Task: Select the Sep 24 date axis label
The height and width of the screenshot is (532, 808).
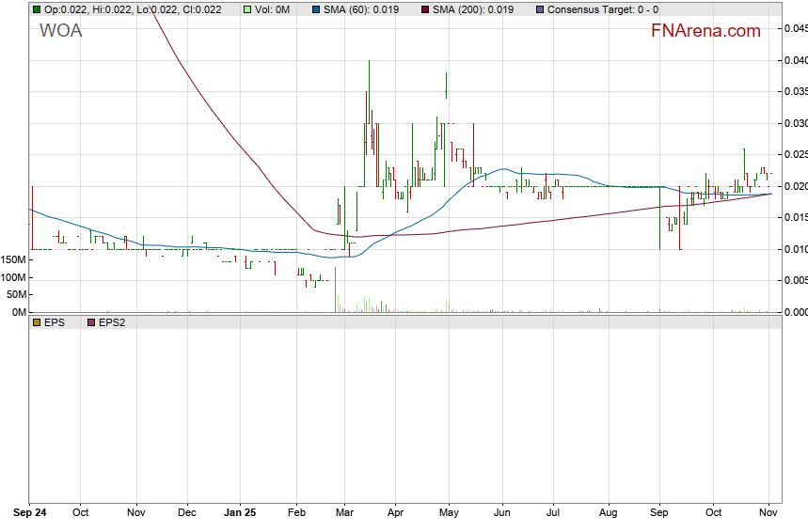Action: tap(31, 513)
